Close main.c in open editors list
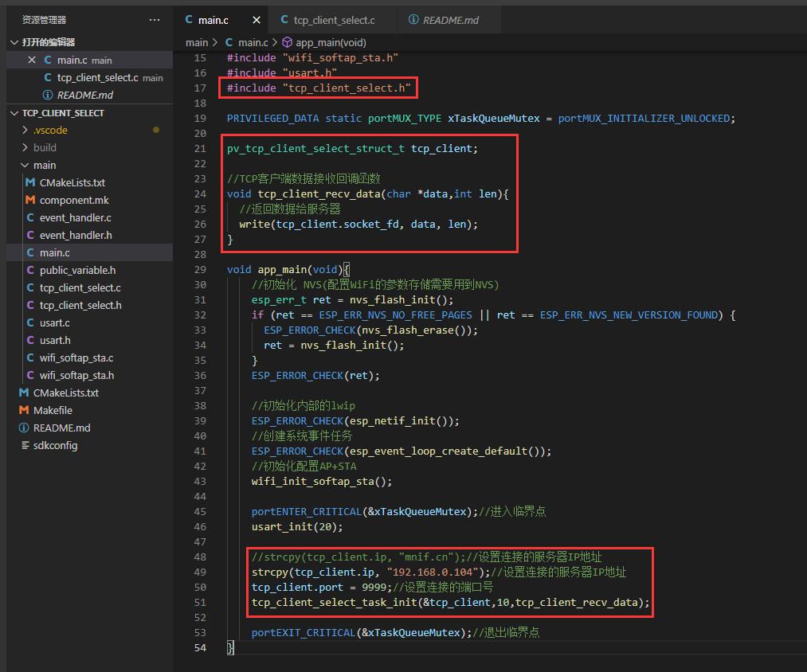This screenshot has width=807, height=672. [32, 61]
